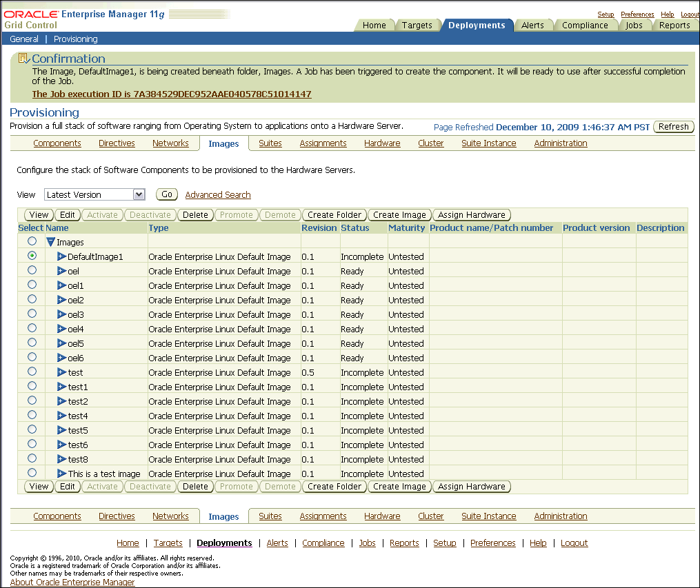Click the Provisioning link in blue bar
The image size is (700, 588).
75,39
